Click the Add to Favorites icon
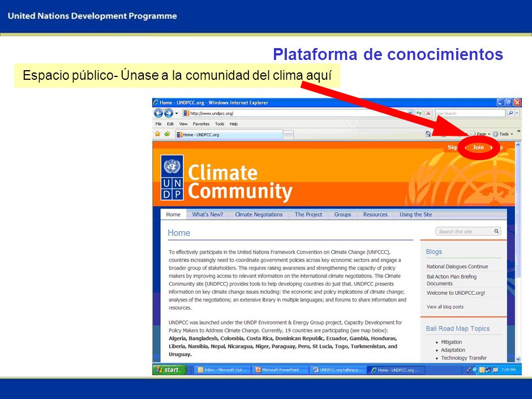Screen dimensions: 532x399 [x=168, y=134]
